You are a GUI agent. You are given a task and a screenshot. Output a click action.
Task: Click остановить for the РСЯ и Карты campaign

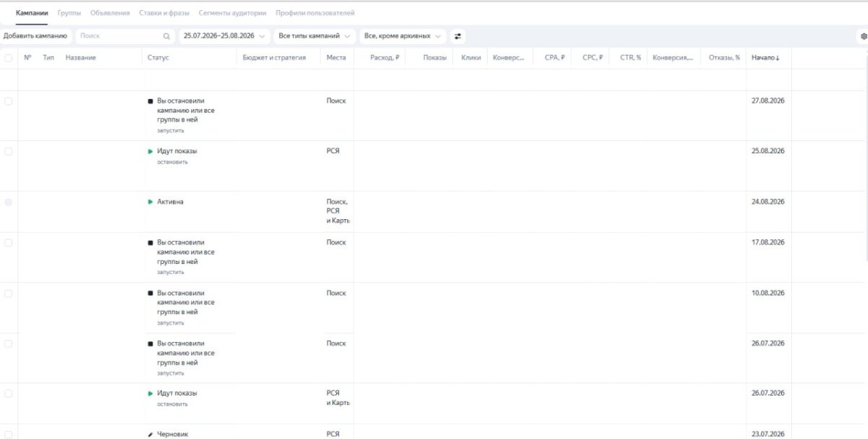(172, 404)
